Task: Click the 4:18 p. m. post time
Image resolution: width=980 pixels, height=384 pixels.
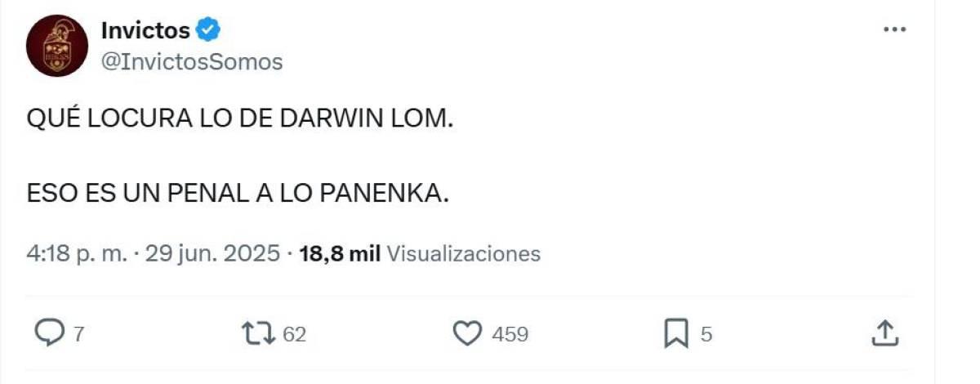Action: point(77,254)
